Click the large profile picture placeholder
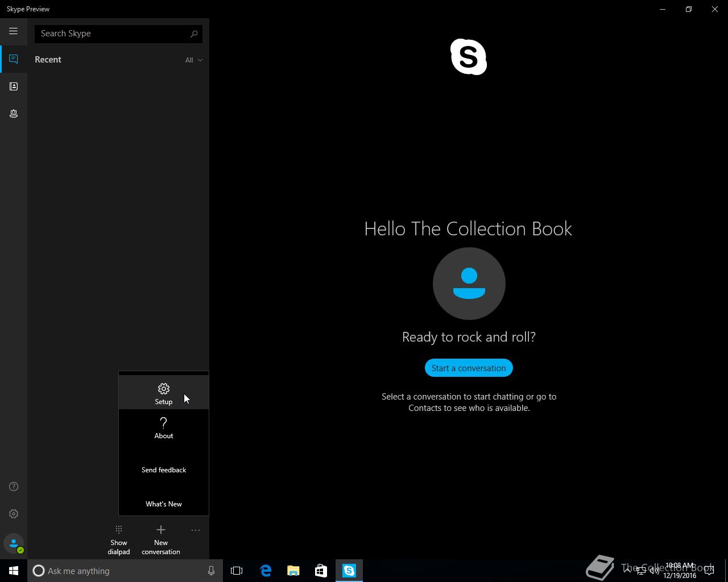The width and height of the screenshot is (728, 582). tap(469, 284)
